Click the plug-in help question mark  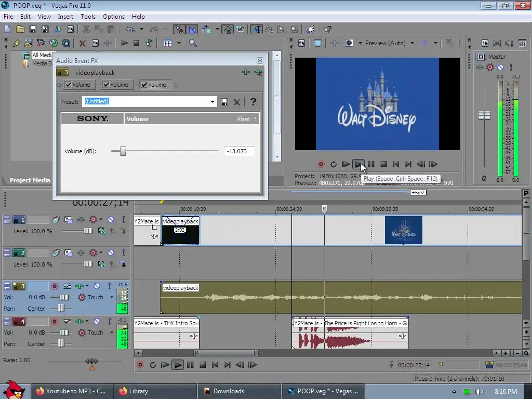253,101
